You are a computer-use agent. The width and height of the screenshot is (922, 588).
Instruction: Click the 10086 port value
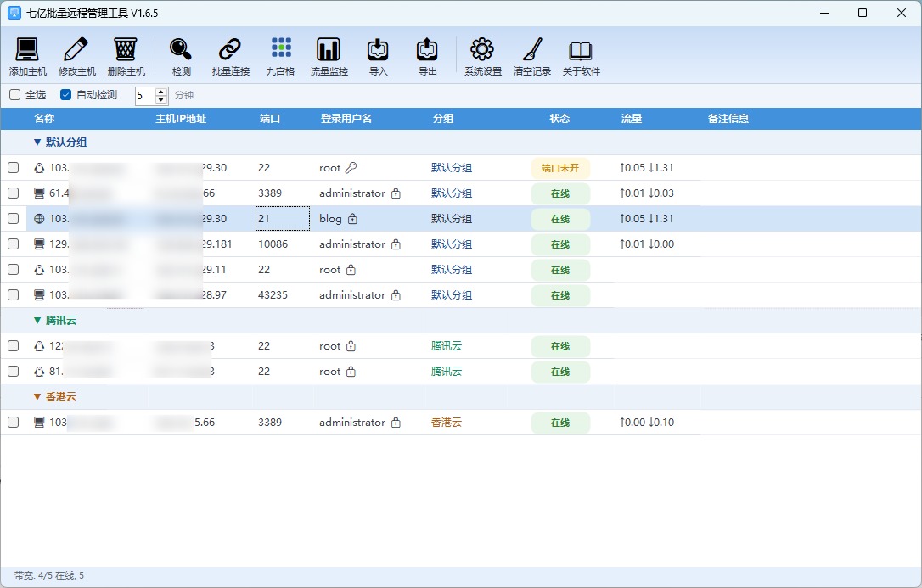coord(273,244)
